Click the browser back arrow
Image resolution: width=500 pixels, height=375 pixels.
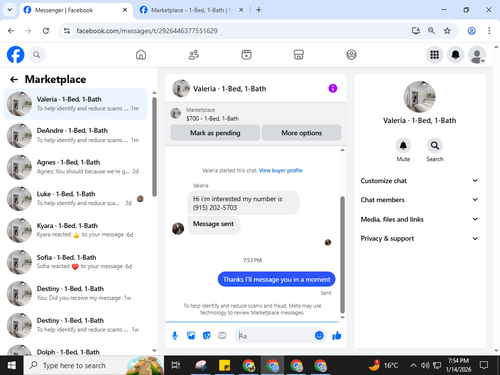[11, 31]
